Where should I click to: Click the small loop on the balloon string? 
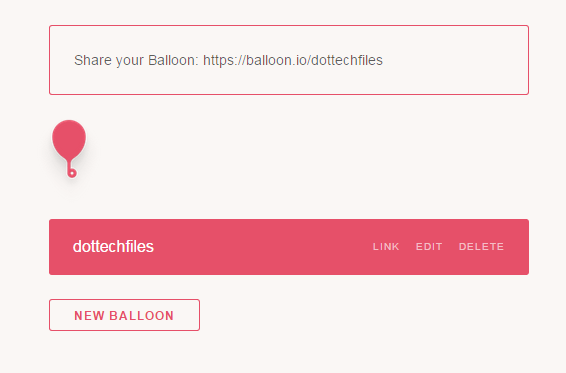tap(72, 173)
